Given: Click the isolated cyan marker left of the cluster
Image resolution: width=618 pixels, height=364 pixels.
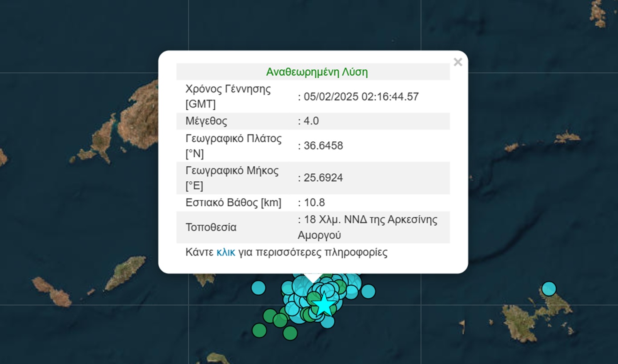Looking at the screenshot, I should pyautogui.click(x=258, y=288).
